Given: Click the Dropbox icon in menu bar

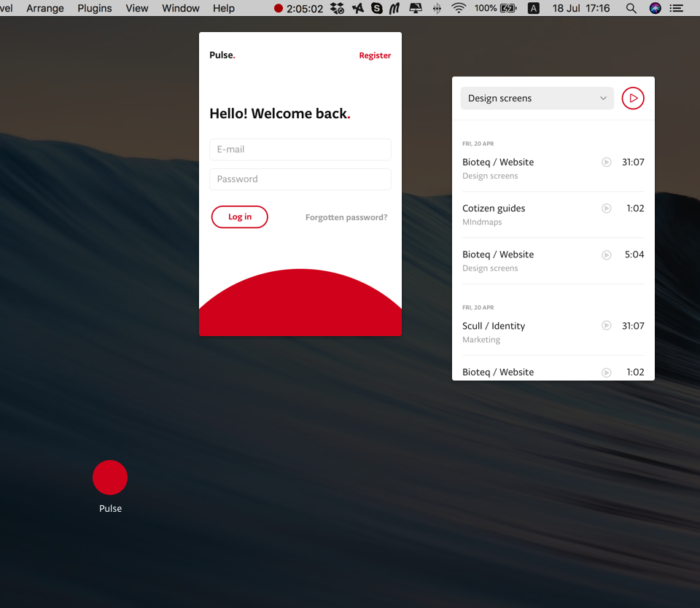Looking at the screenshot, I should click(337, 8).
